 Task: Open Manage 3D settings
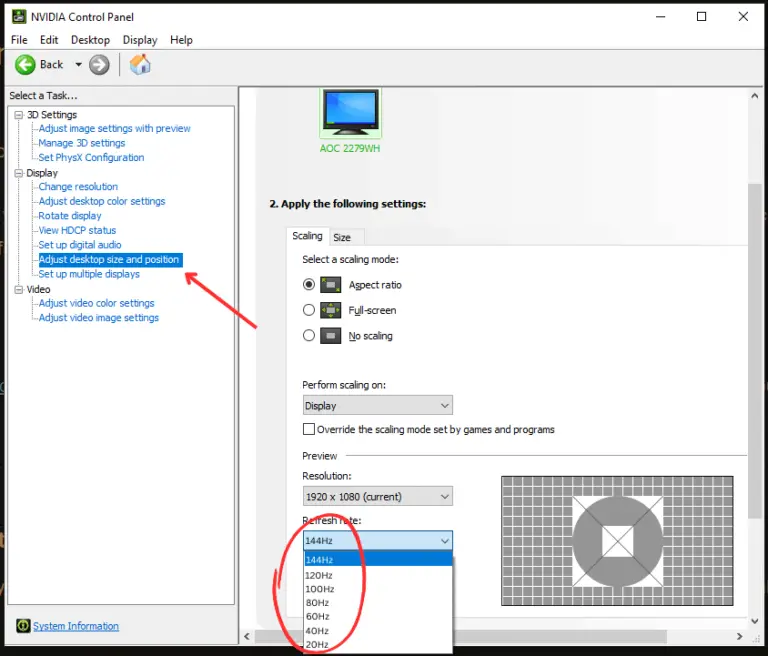[82, 143]
